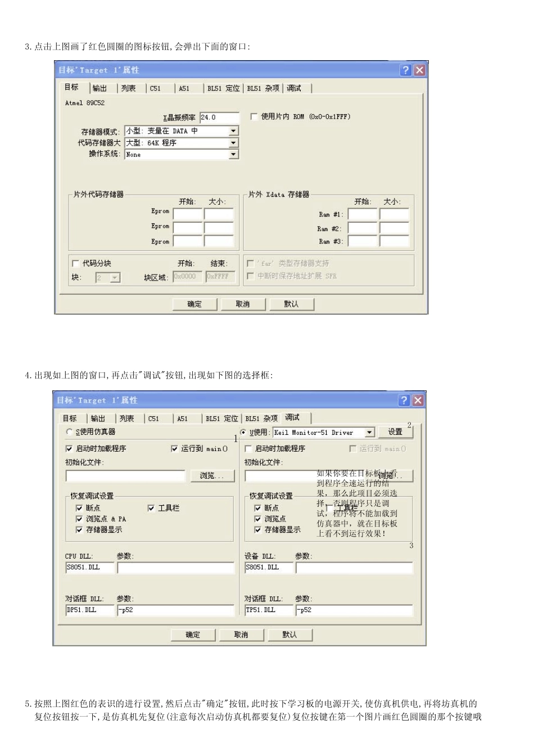This screenshot has height=756, width=534.
Task: Select the 使用 radio beside Keil Monitor-51 Driver
Action: point(243,433)
